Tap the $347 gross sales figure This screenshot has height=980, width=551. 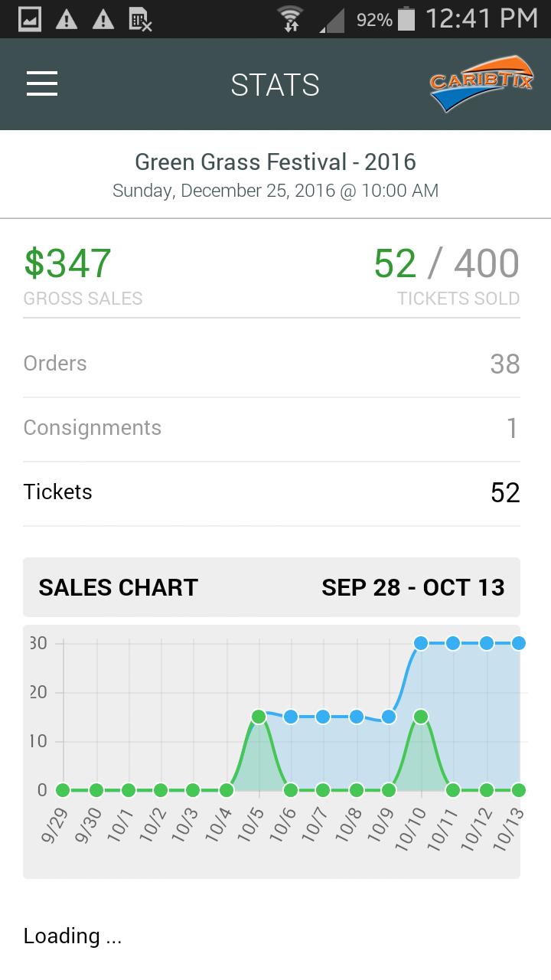[67, 263]
